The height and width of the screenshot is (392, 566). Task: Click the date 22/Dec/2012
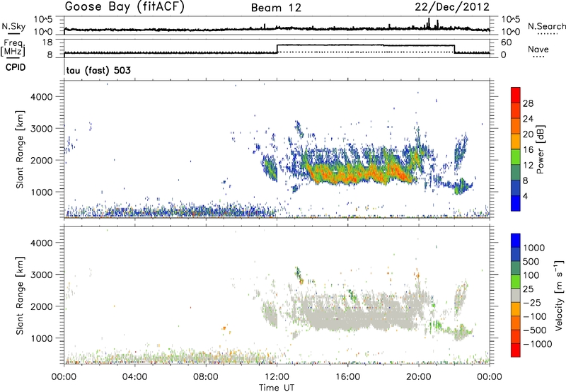(452, 7)
